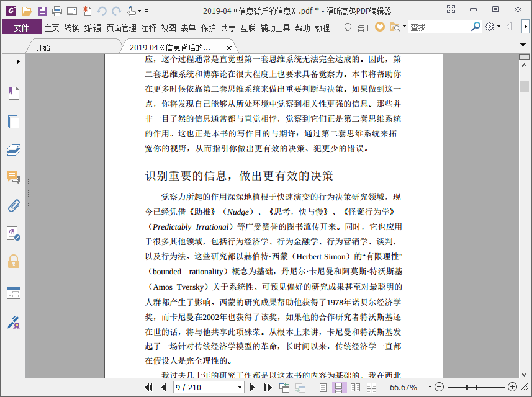This screenshot has width=532, height=397.
Task: Open the 保护 ribbon tab
Action: 209,28
